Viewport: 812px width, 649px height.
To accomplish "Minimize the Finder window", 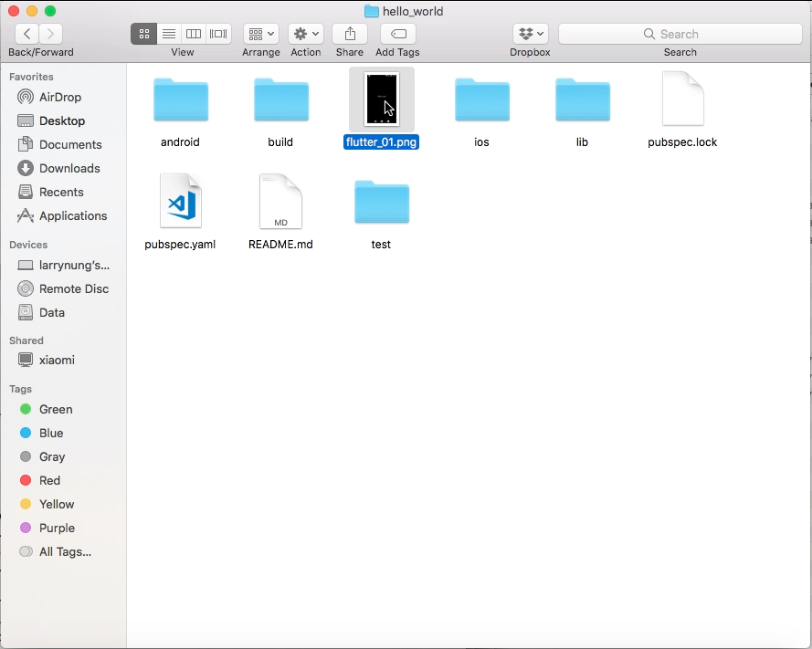I will pyautogui.click(x=32, y=11).
